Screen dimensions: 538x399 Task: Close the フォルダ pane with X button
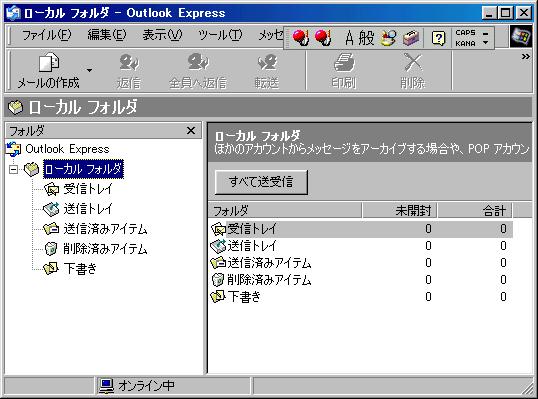click(x=191, y=130)
